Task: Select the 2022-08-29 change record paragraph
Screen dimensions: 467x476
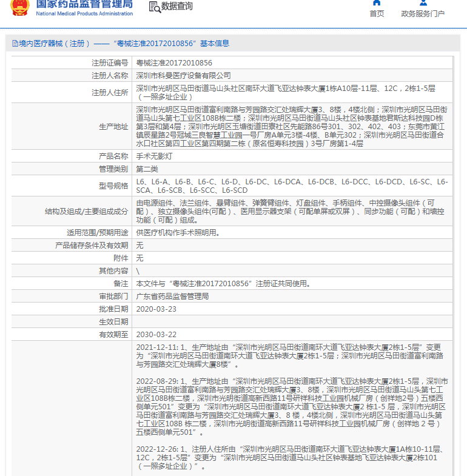Action: pos(292,407)
